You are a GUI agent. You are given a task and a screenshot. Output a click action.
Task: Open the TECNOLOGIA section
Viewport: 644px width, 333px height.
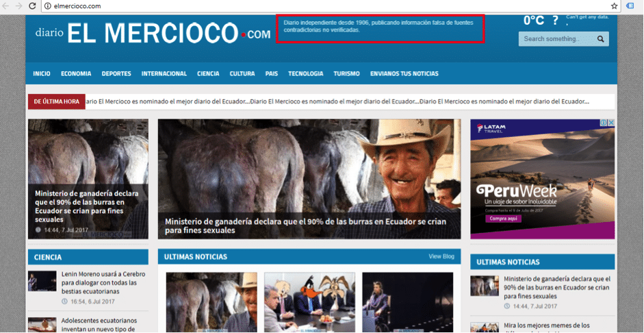point(305,73)
